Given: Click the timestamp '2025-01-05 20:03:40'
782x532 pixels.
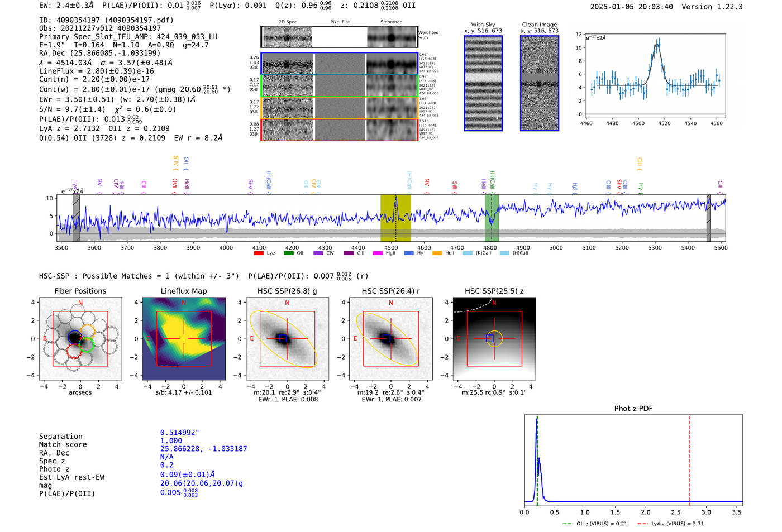Looking at the screenshot, I should 632,7.
